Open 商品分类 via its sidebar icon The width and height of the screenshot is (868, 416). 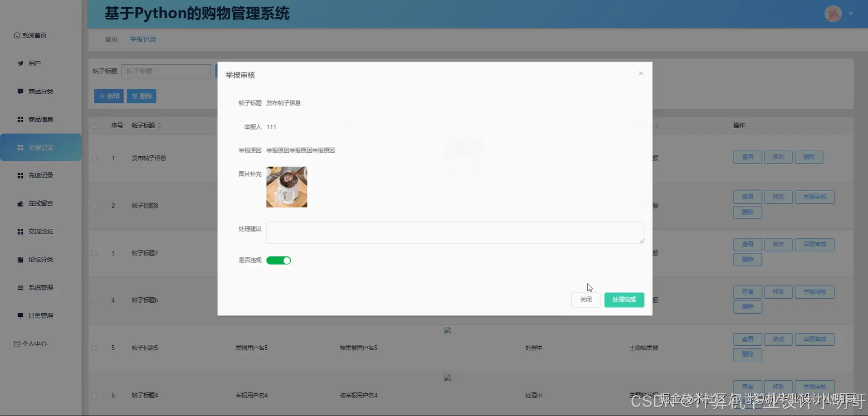[20, 91]
